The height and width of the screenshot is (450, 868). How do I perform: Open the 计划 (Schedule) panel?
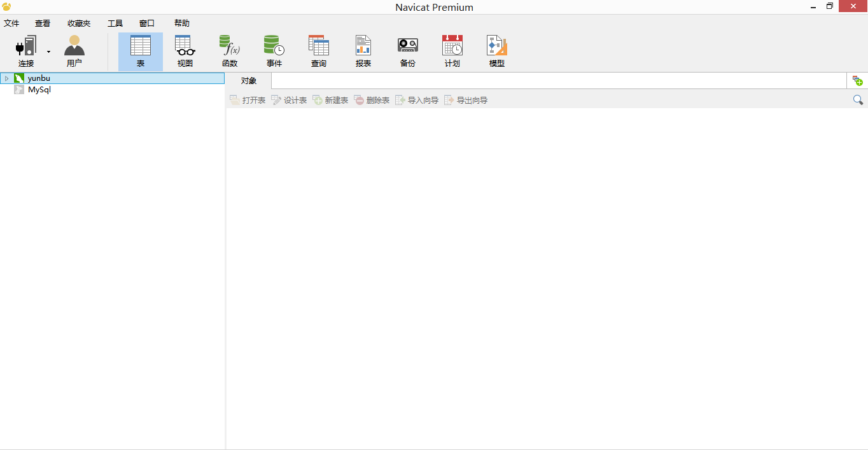point(452,50)
